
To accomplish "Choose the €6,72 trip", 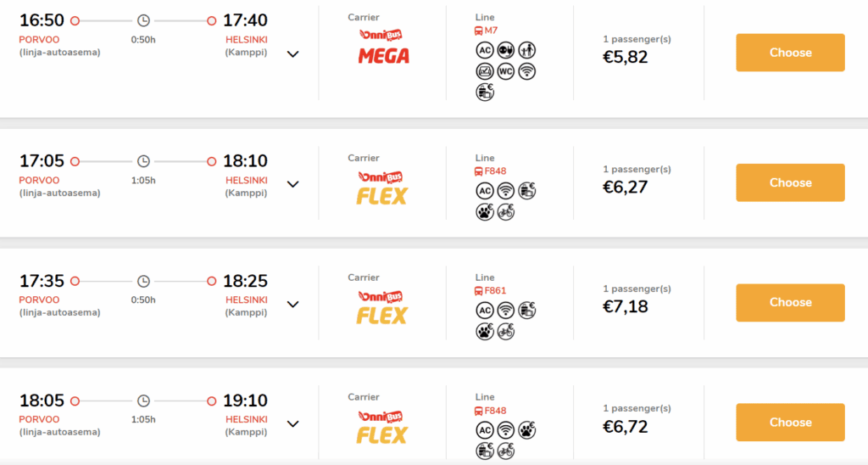I will click(790, 423).
